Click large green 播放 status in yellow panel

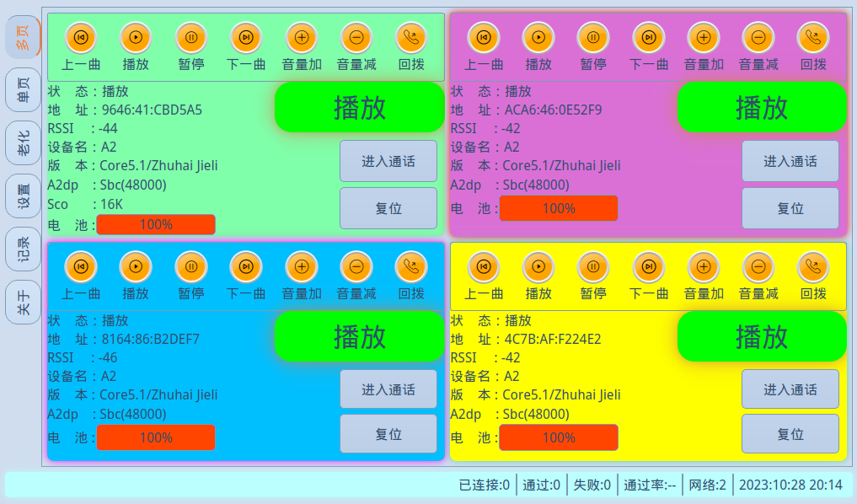[762, 336]
